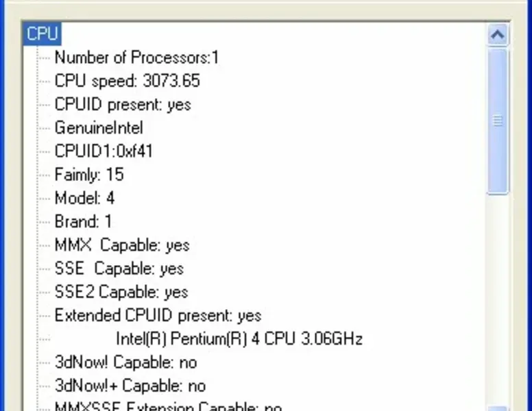Screen dimensions: 532x411
Task: Select Number of Processors:1 entry
Action: [136, 58]
